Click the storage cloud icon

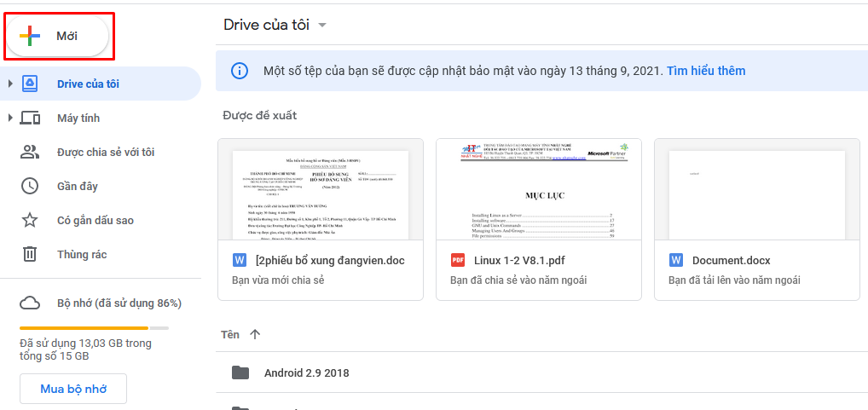click(30, 303)
